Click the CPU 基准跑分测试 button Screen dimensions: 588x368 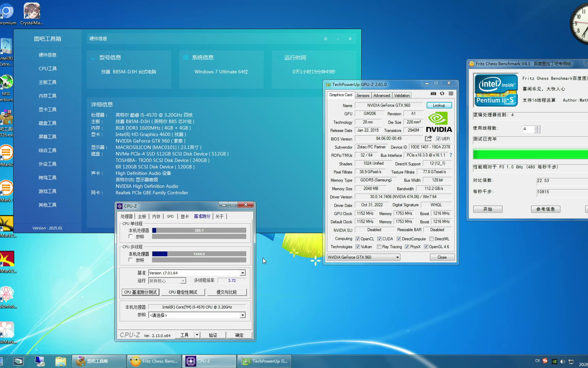pos(140,292)
